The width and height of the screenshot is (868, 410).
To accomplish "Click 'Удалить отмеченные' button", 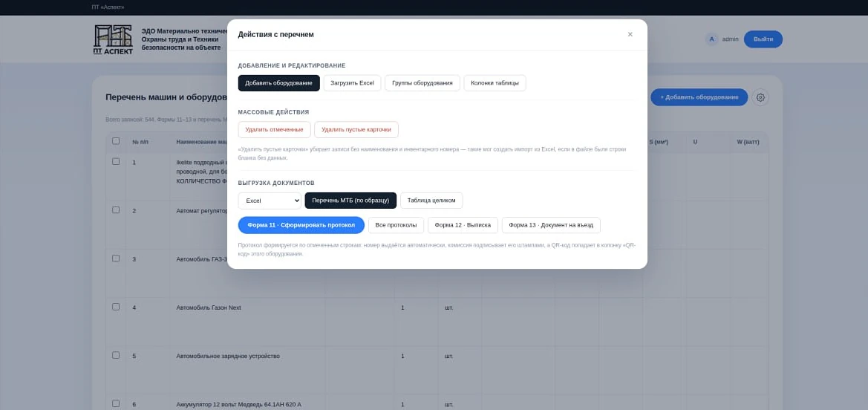I will [x=275, y=130].
